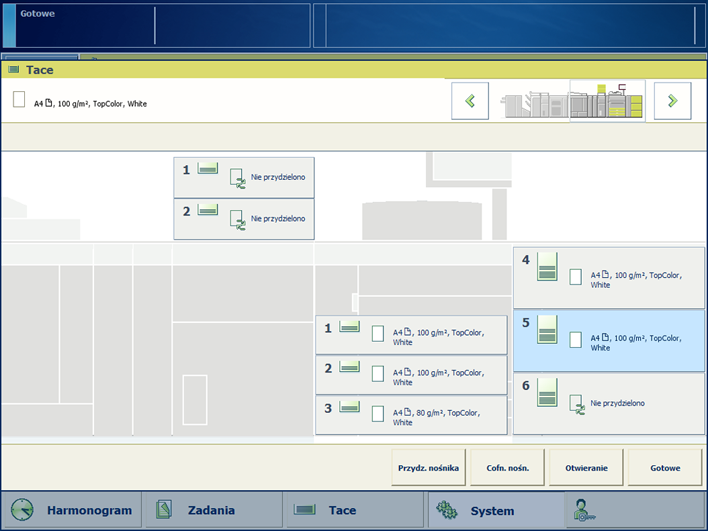The height and width of the screenshot is (531, 708).
Task: Click tray 5 fill level icon
Action: point(547,330)
